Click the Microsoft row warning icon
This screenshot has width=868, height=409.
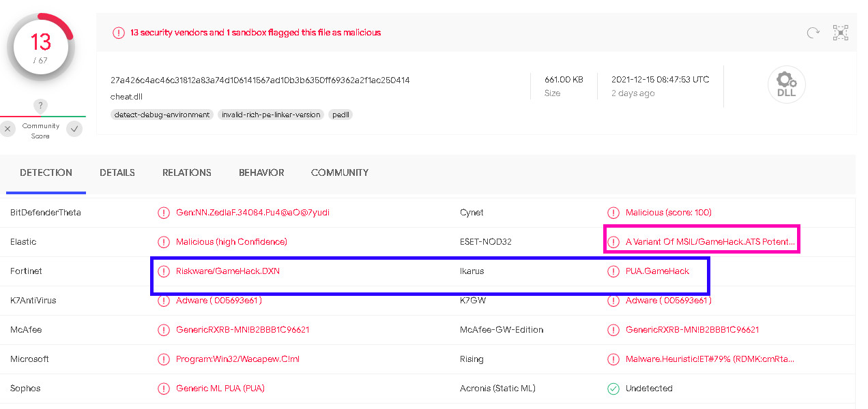(164, 359)
